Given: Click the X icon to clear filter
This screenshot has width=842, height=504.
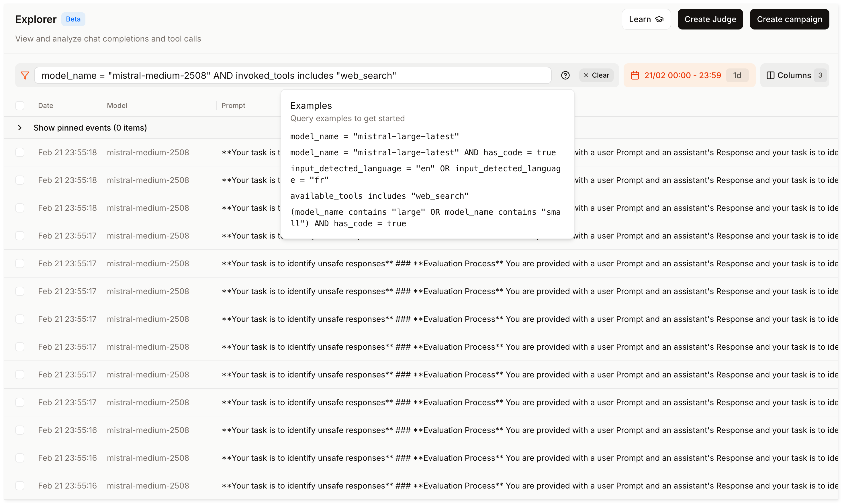Looking at the screenshot, I should pyautogui.click(x=586, y=75).
